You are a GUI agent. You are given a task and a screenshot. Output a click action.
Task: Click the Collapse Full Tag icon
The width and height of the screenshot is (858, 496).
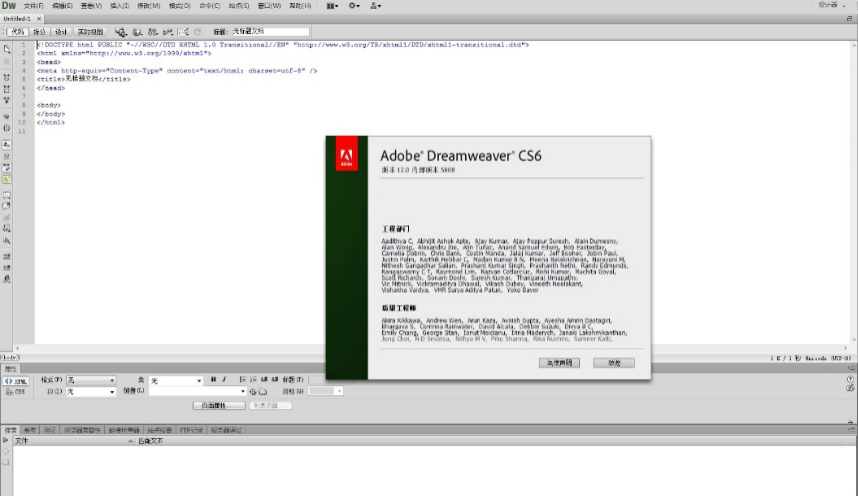(7, 77)
